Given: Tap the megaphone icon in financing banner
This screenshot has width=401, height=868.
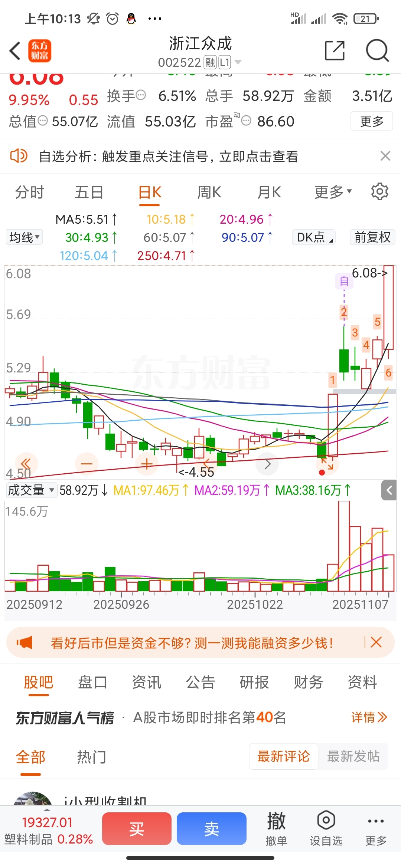Looking at the screenshot, I should point(25,642).
